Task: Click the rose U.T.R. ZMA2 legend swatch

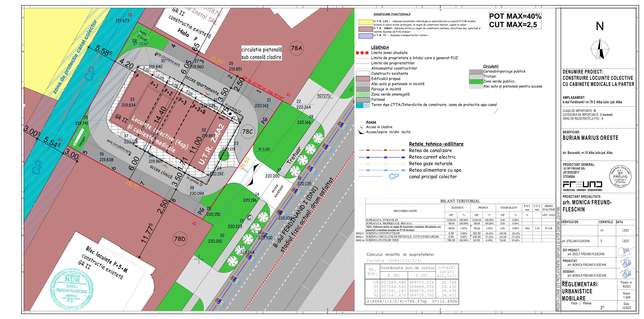Action: pos(366,29)
